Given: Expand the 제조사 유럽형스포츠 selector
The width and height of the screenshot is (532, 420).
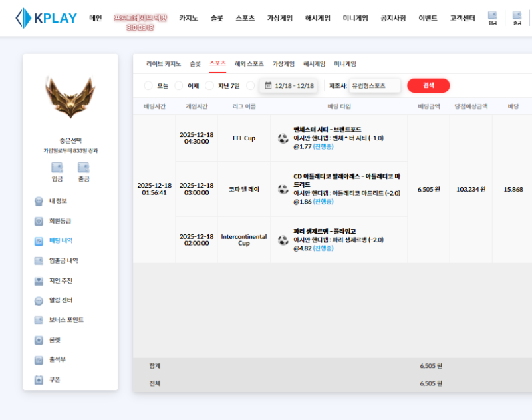Looking at the screenshot, I should click(375, 85).
